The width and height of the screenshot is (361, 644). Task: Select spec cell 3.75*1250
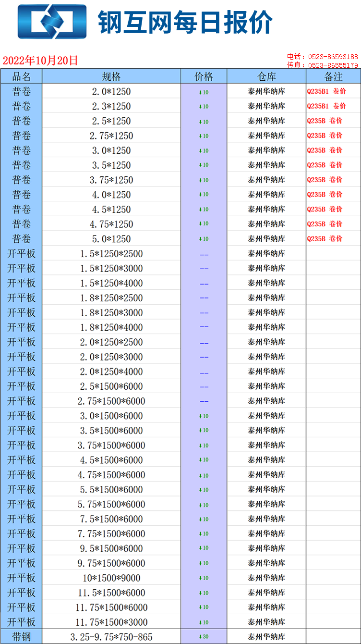click(111, 180)
